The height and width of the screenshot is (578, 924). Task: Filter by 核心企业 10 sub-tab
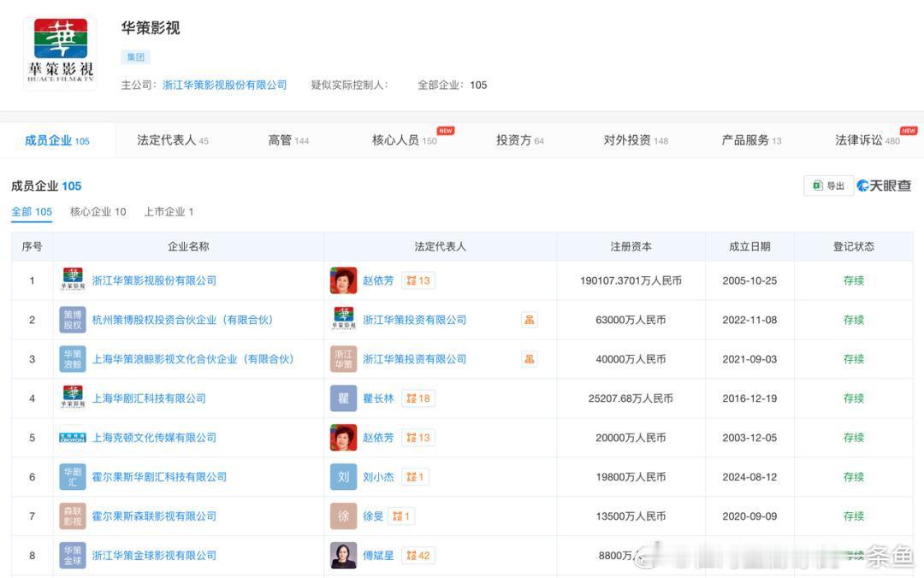[98, 211]
